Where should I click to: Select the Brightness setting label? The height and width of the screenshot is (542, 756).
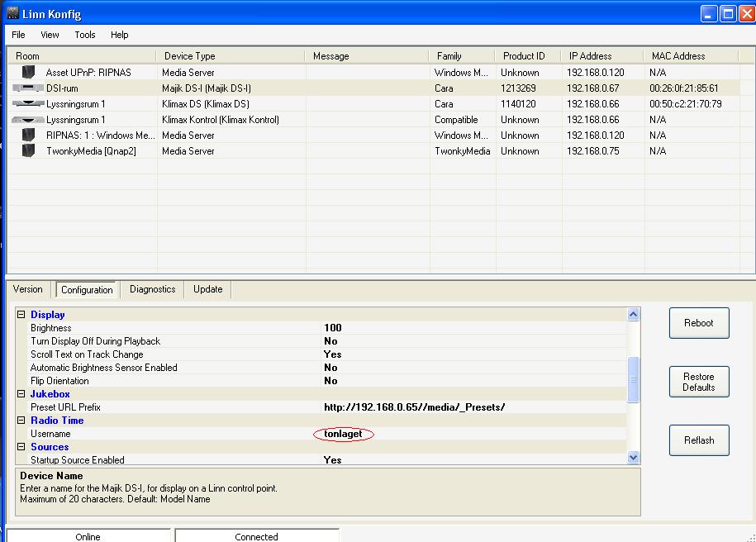(51, 328)
